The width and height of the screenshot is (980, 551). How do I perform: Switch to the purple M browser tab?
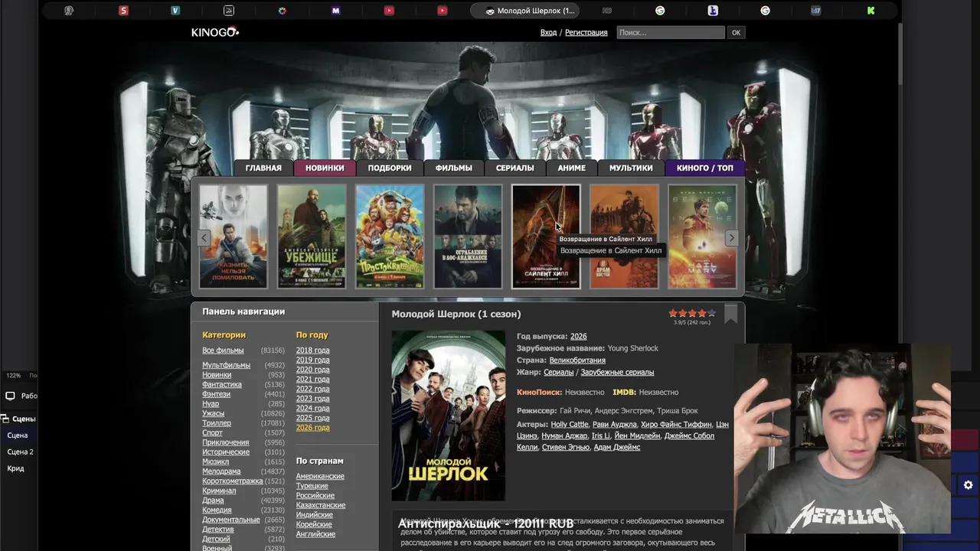tap(335, 11)
